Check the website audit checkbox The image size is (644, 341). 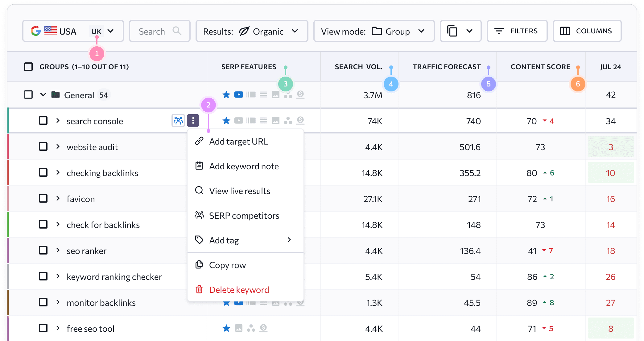point(43,146)
